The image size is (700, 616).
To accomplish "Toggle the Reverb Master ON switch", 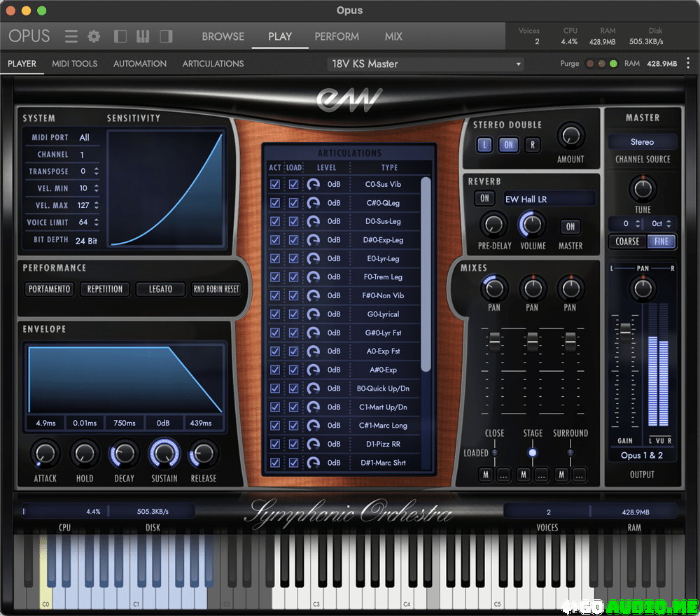I will click(x=570, y=227).
